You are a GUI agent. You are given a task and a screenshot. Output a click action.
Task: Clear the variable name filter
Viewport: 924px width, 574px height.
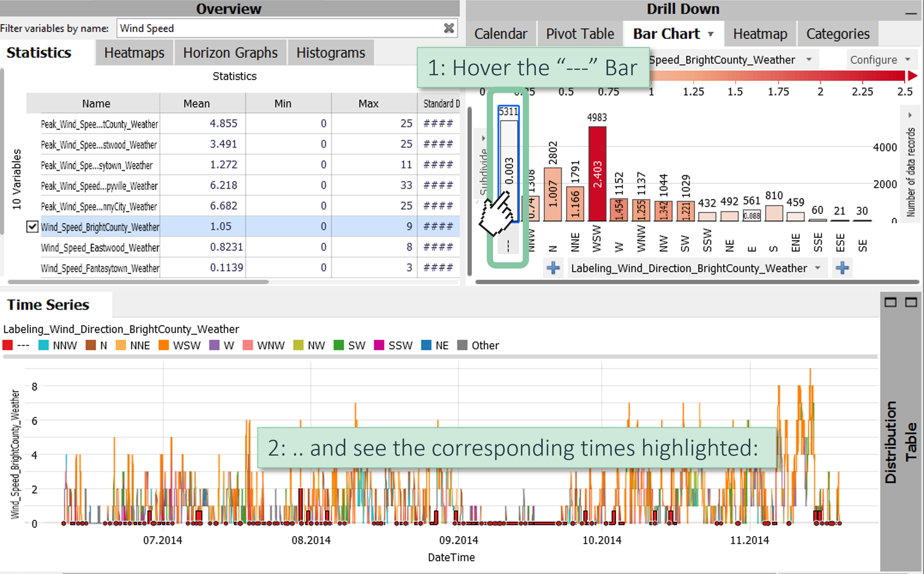click(449, 28)
